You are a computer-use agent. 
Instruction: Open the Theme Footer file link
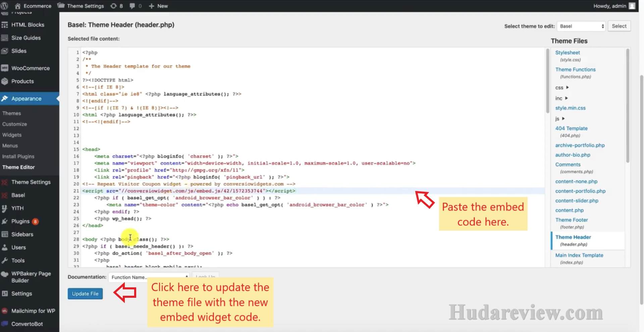[x=572, y=220]
